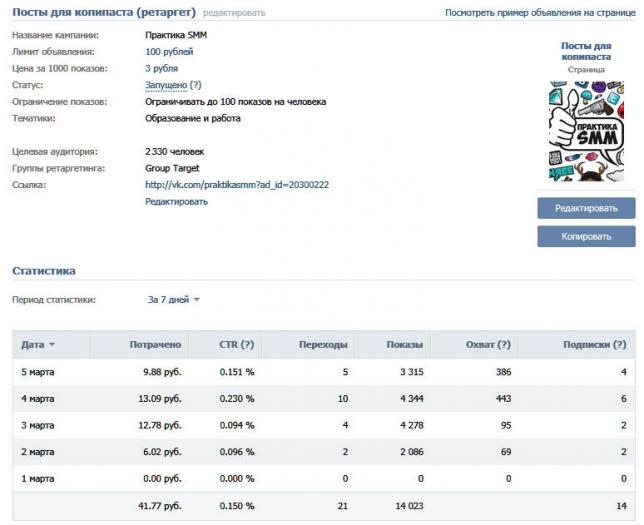Click the 69 reach value

pos(506,452)
